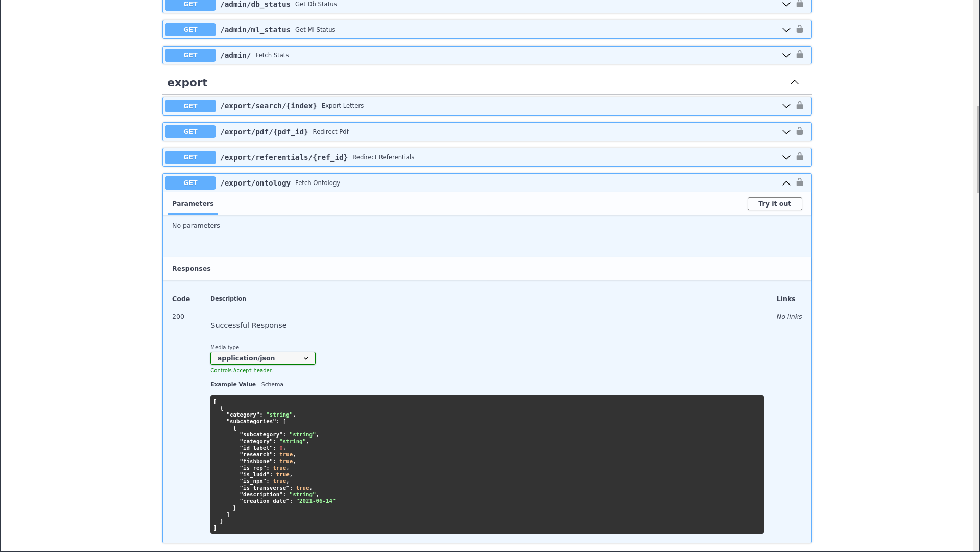Click lock icon for /export/search/{index}
Screen dimensions: 980x552
coord(800,105)
